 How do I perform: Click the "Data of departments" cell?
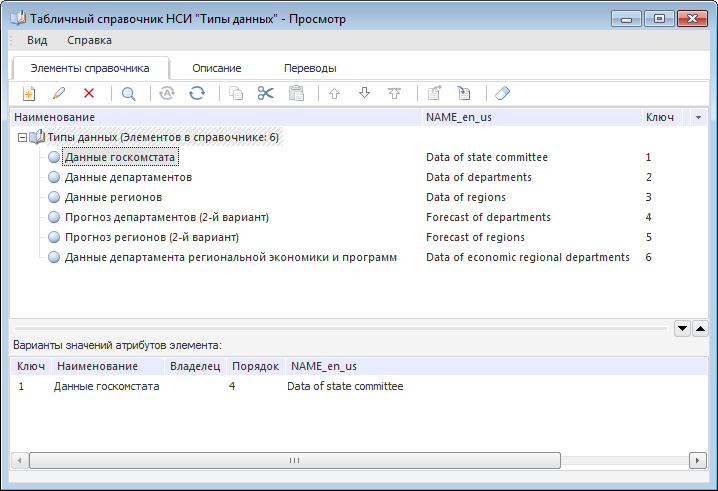pos(479,177)
